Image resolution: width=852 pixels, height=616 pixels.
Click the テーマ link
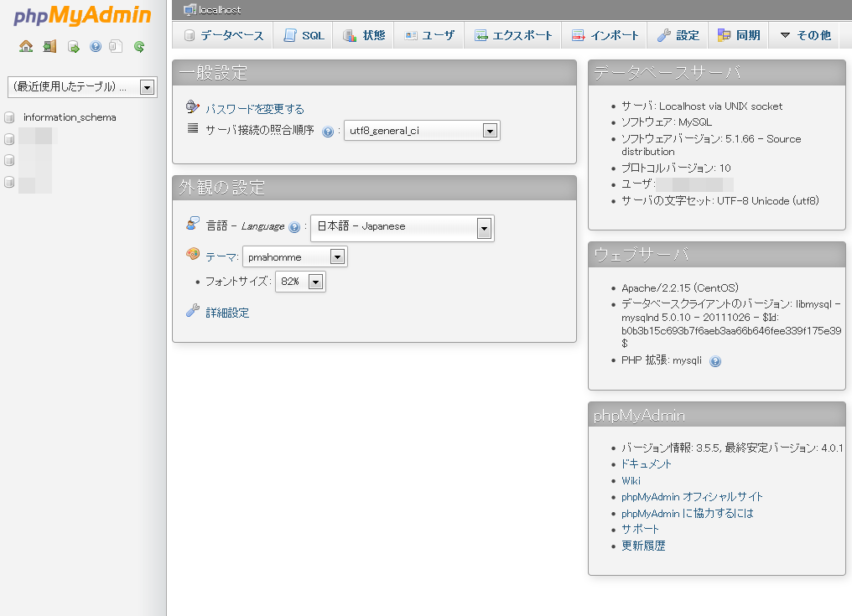click(221, 257)
